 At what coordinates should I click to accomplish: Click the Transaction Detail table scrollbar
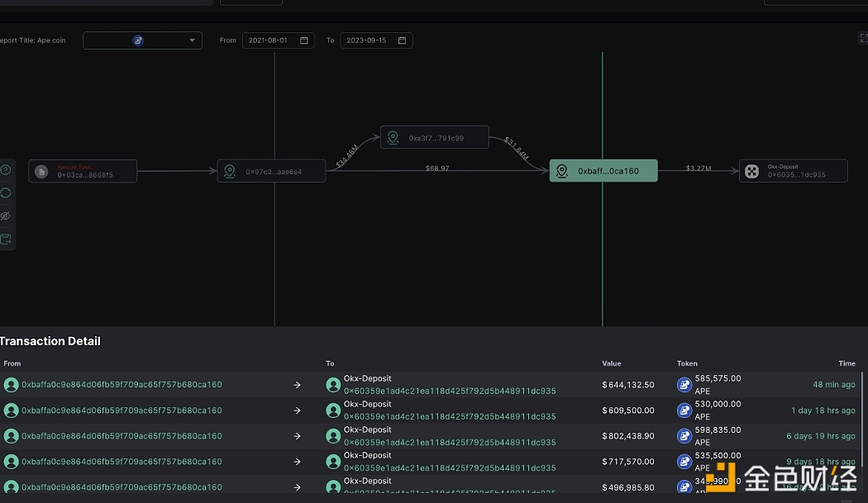click(862, 418)
